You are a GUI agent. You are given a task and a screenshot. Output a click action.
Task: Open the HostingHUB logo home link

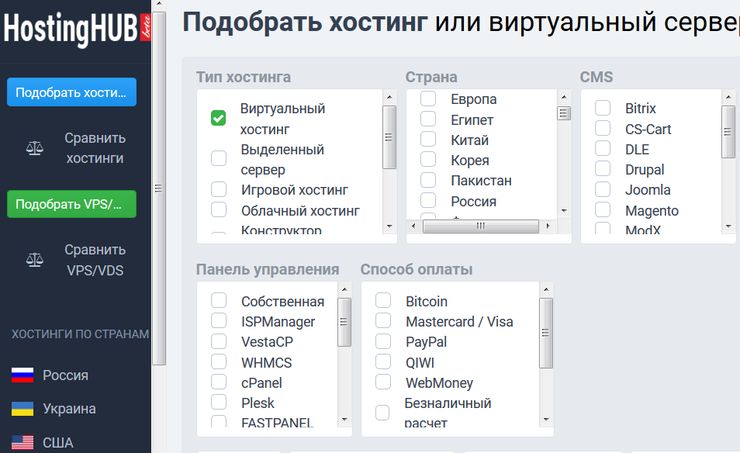pos(77,29)
